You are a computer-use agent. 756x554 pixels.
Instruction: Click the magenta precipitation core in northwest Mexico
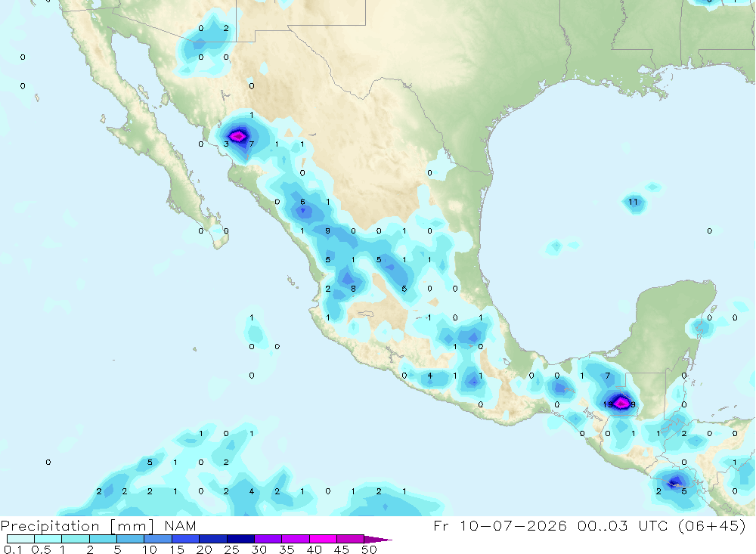237,137
